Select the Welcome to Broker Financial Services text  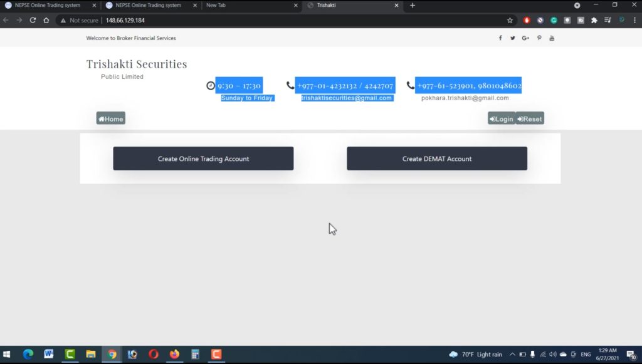131,38
